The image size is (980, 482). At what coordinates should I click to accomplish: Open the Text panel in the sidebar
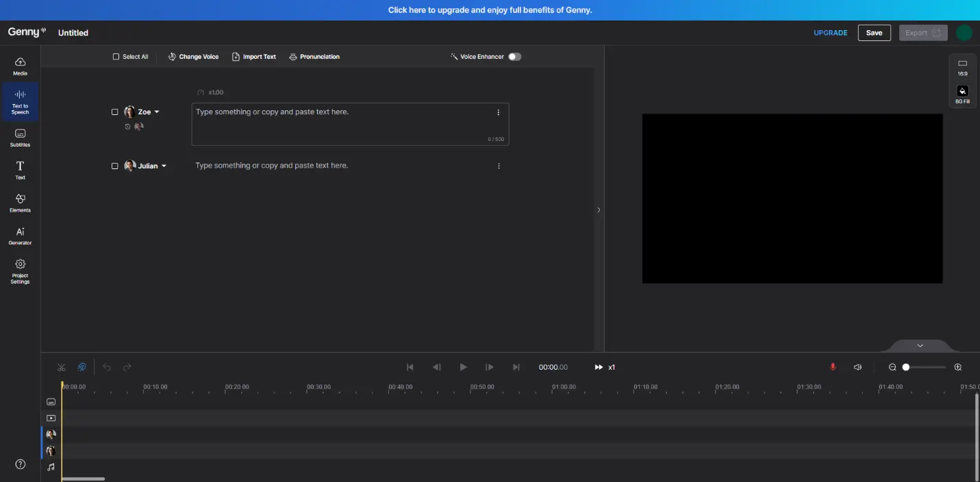coord(20,170)
